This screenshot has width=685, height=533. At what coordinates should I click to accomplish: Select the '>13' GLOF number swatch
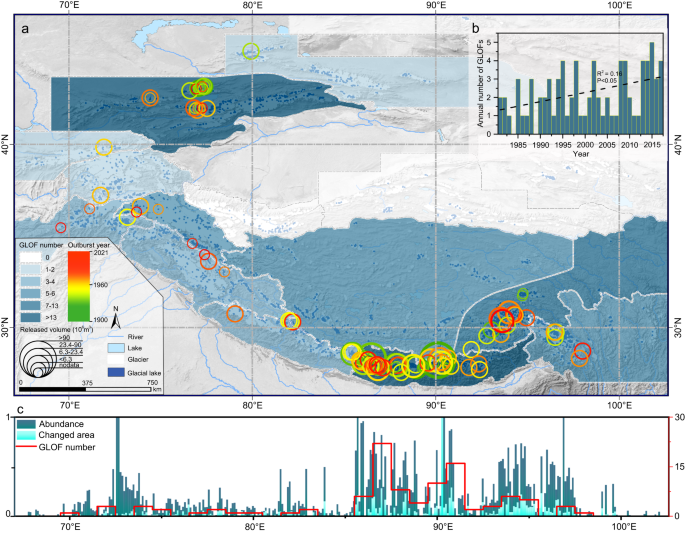tap(31, 318)
